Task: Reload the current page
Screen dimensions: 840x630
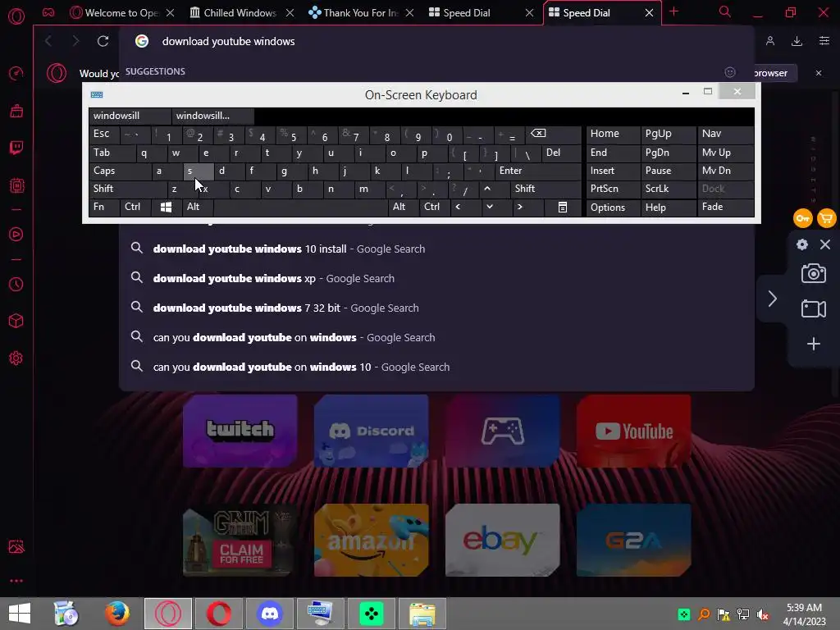Action: [103, 41]
